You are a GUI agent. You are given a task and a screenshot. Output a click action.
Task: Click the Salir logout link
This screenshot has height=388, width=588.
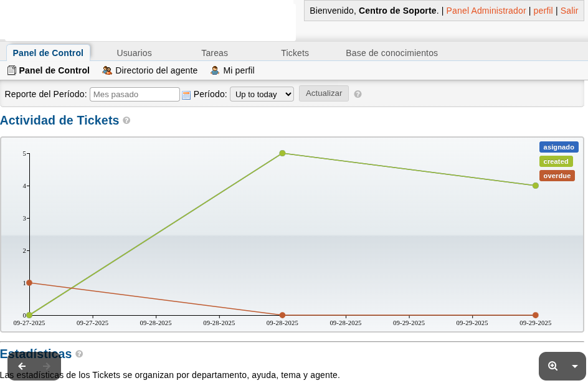[x=569, y=11]
